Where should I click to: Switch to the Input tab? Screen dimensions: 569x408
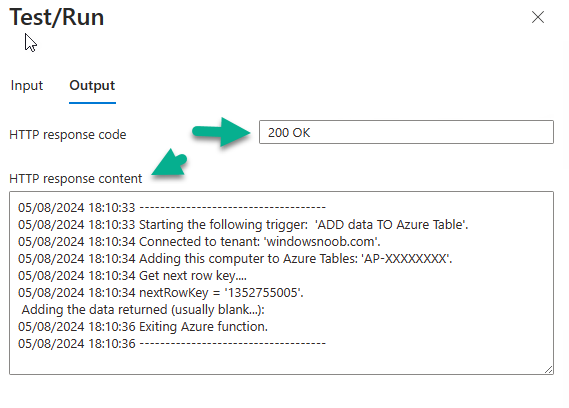[x=27, y=86]
